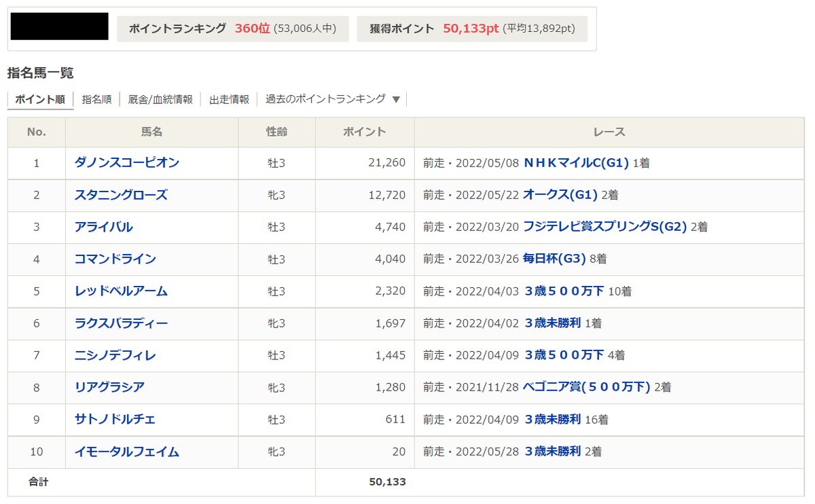Open the フジテレビ賞スプリングS(G2) race link
Viewport: 815px width, 504px height.
[x=605, y=227]
